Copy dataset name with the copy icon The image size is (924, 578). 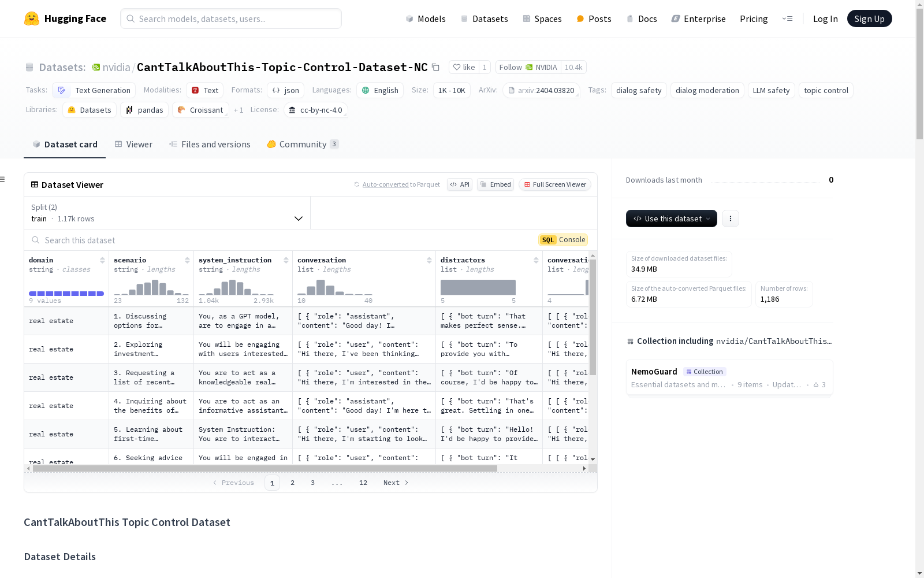tap(436, 68)
